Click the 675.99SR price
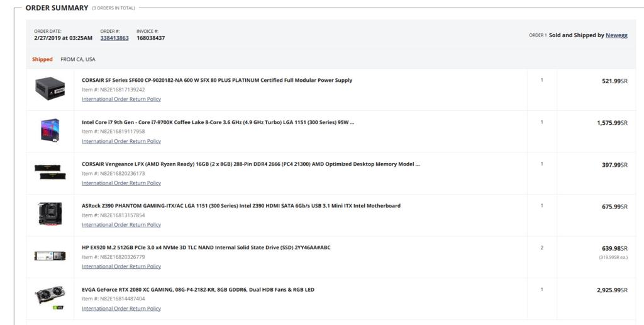 (x=614, y=207)
